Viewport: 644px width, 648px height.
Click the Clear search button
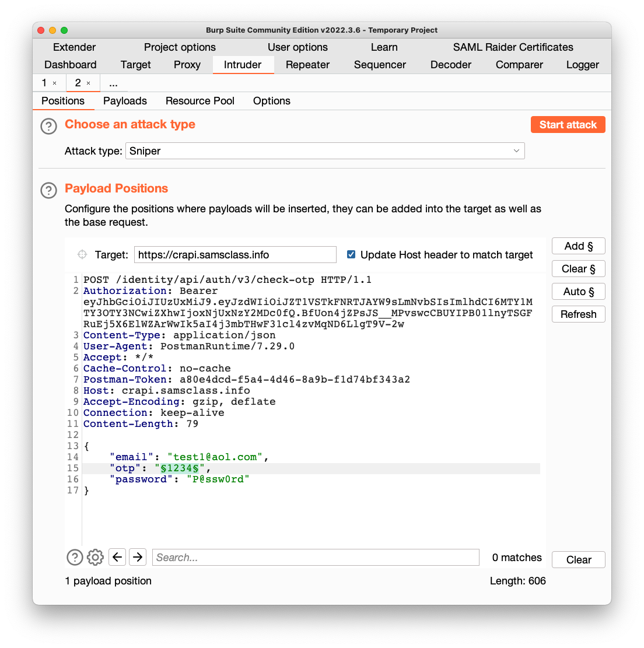pyautogui.click(x=578, y=560)
